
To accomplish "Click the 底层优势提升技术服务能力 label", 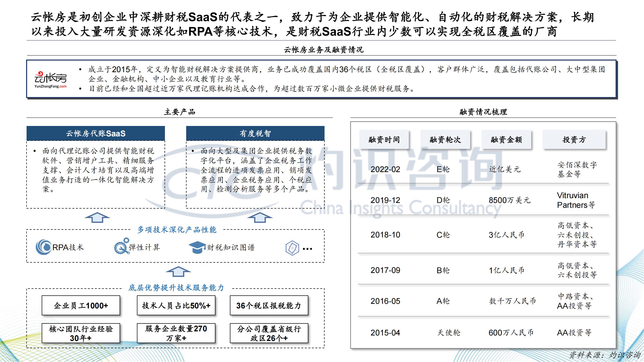I will tap(176, 288).
